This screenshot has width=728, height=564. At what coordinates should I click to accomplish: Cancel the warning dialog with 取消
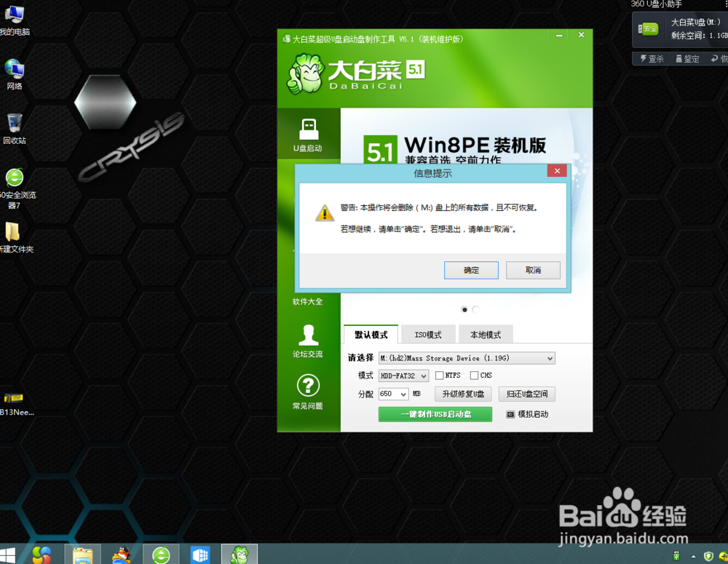(533, 270)
